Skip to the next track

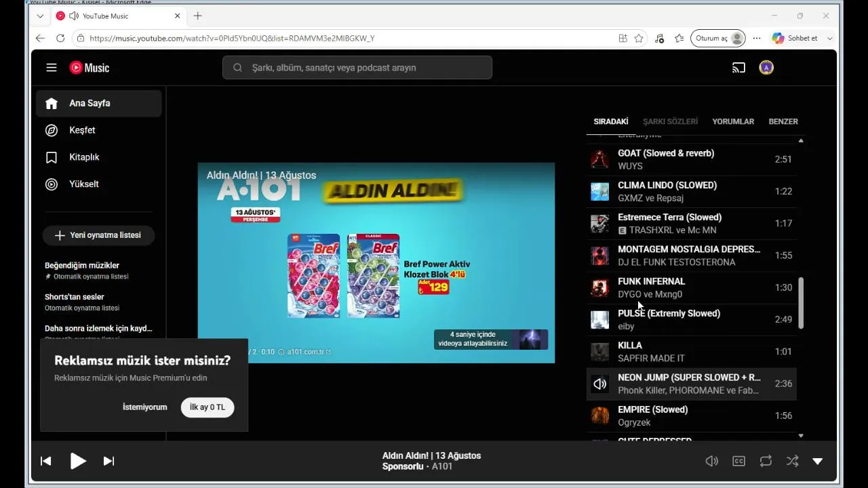pos(108,461)
